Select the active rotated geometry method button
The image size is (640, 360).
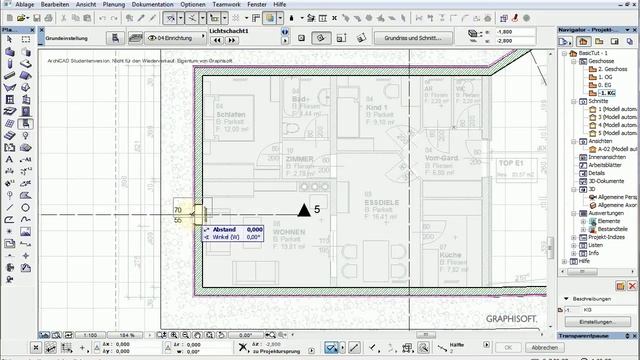tap(321, 38)
